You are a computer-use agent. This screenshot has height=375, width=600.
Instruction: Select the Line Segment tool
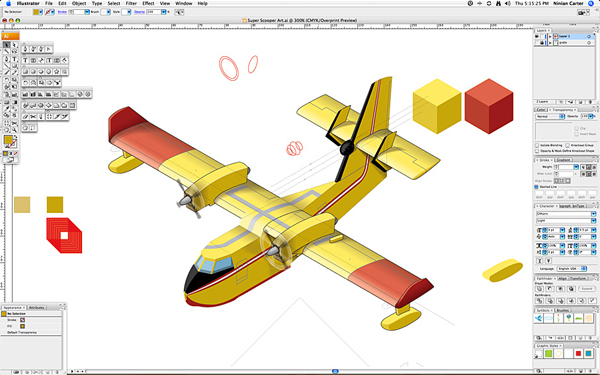pyautogui.click(x=7, y=66)
